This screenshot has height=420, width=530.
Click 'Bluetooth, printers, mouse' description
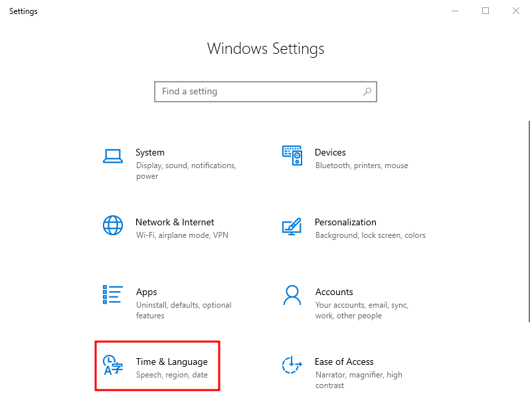tap(361, 165)
